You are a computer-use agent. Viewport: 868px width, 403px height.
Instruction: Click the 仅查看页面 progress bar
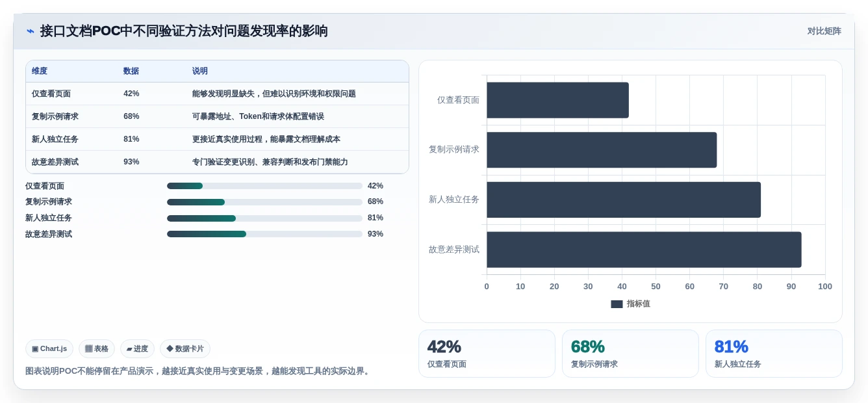(x=264, y=186)
